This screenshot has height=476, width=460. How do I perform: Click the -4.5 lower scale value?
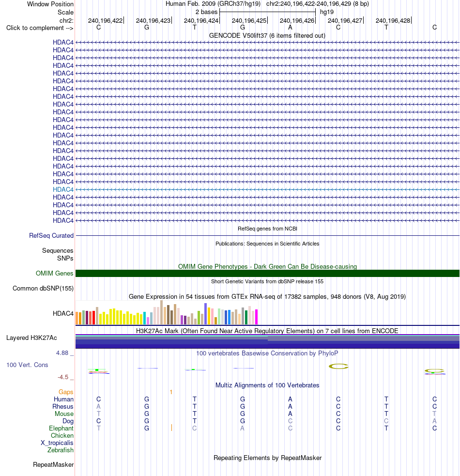pyautogui.click(x=63, y=377)
